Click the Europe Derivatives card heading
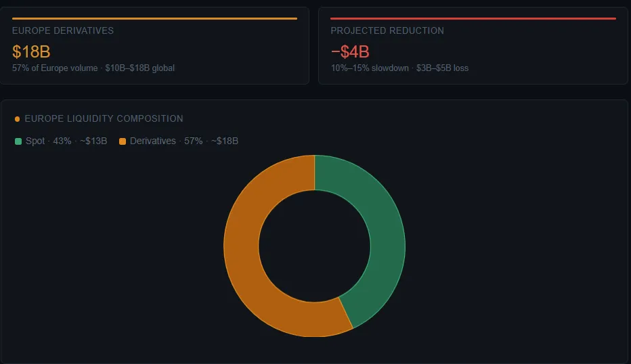 [x=63, y=31]
